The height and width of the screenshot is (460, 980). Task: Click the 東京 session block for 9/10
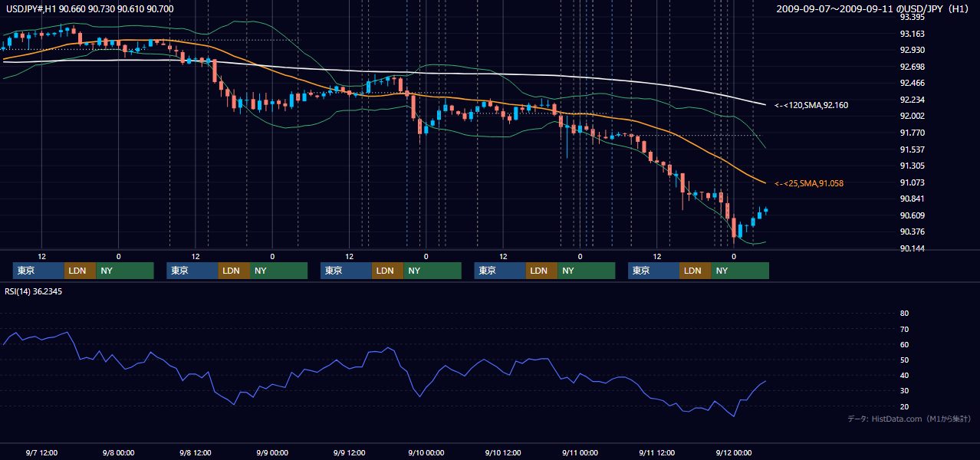(x=501, y=271)
